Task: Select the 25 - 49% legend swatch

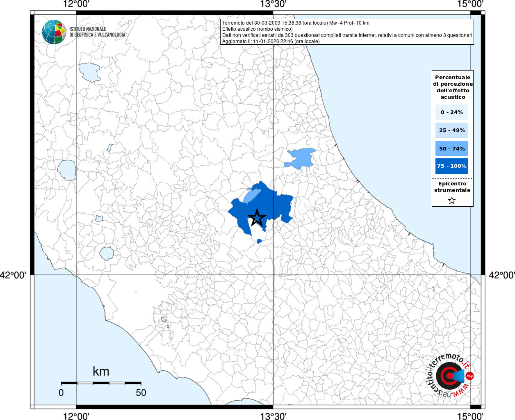Action: (x=452, y=130)
